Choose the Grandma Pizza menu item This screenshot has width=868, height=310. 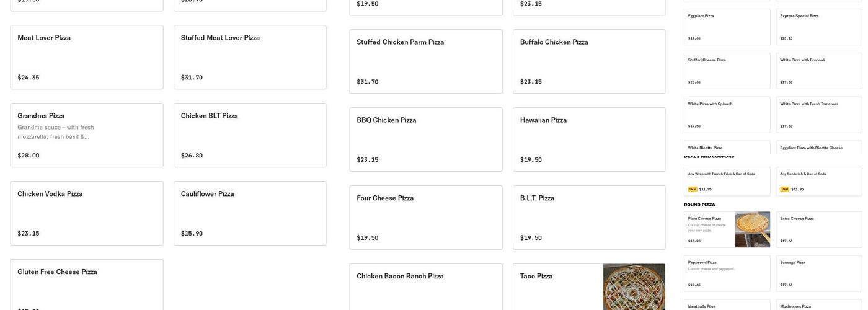[x=87, y=135]
